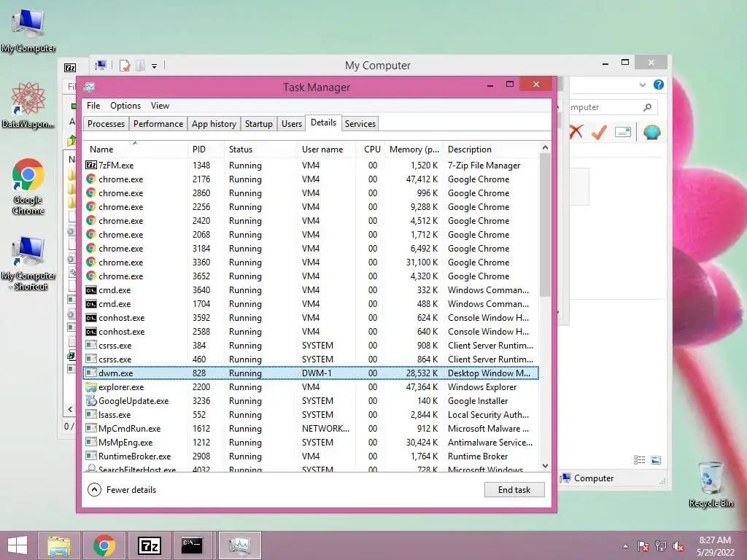747x560 pixels.
Task: Click the 7z icon behind Task Manager
Action: [70, 68]
